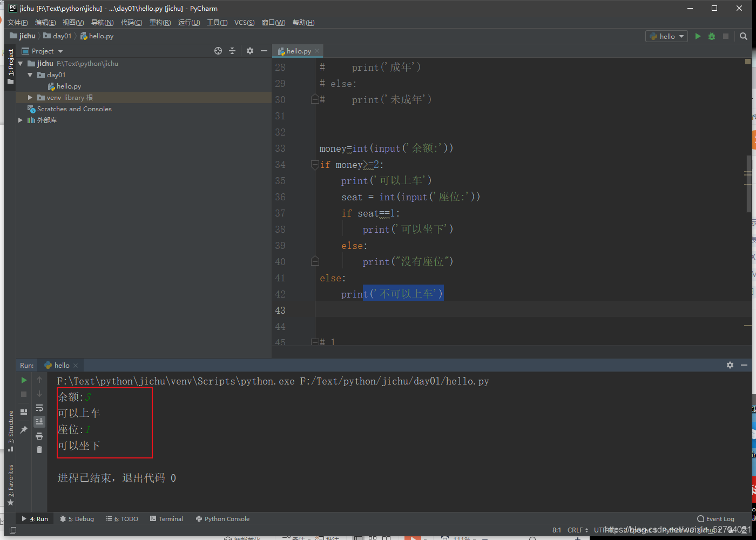Click the toolbar Stop square icon
756x540 pixels.
pyautogui.click(x=726, y=36)
